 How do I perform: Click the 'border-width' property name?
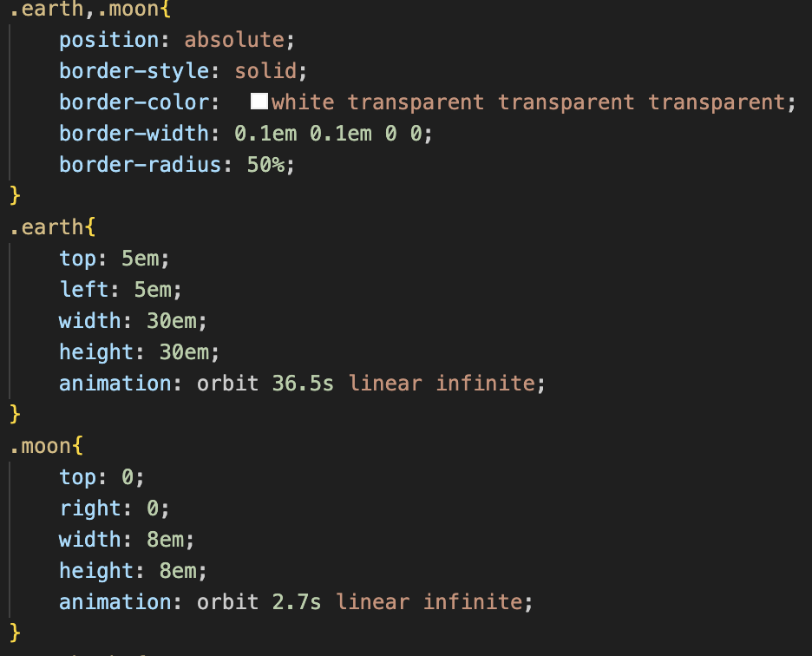[134, 134]
